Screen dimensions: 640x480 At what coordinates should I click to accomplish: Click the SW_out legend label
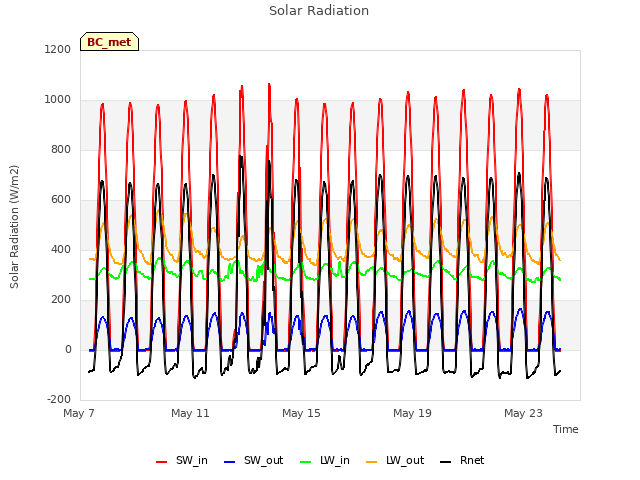point(264,460)
